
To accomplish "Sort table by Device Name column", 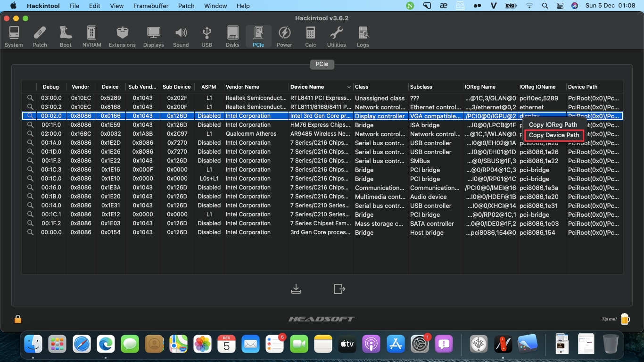I will 321,87.
